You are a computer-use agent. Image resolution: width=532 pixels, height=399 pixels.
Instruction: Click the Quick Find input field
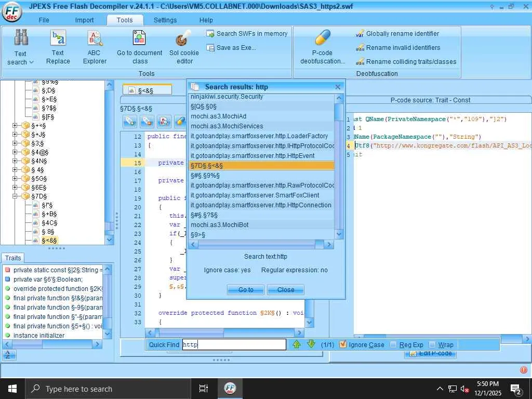point(234,344)
